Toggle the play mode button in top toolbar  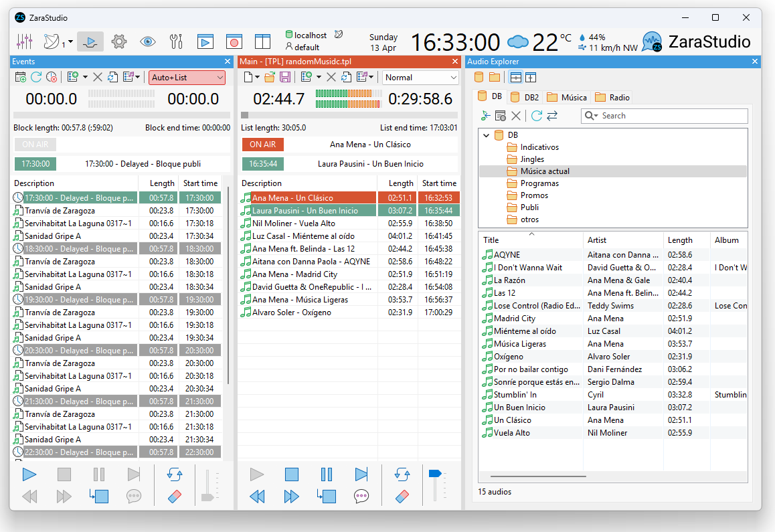click(90, 42)
